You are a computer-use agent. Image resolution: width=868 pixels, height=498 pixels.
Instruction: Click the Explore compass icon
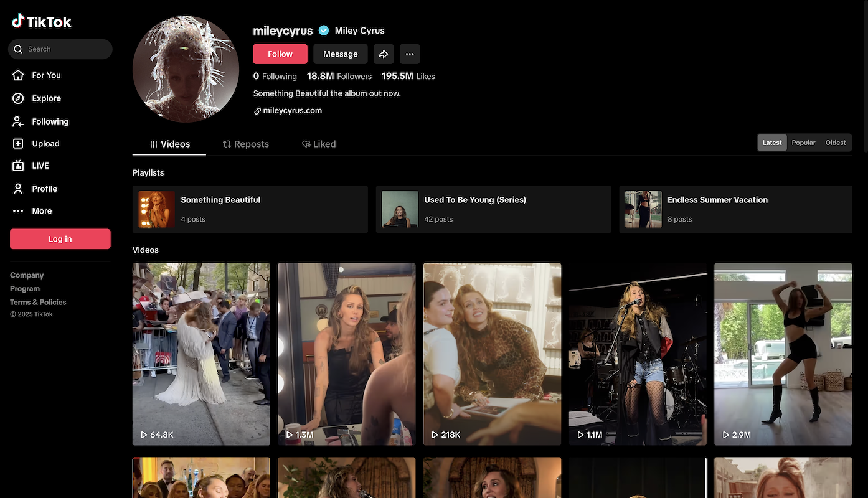click(x=19, y=98)
